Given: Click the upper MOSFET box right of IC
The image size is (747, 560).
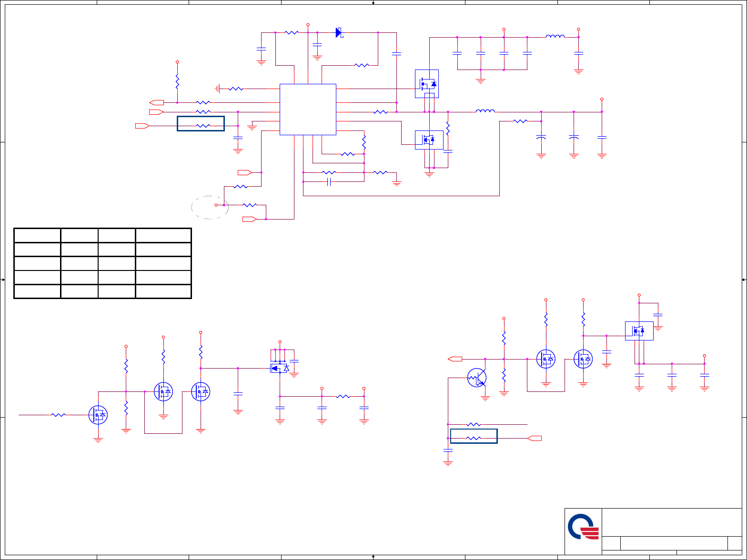Looking at the screenshot, I should tap(427, 84).
